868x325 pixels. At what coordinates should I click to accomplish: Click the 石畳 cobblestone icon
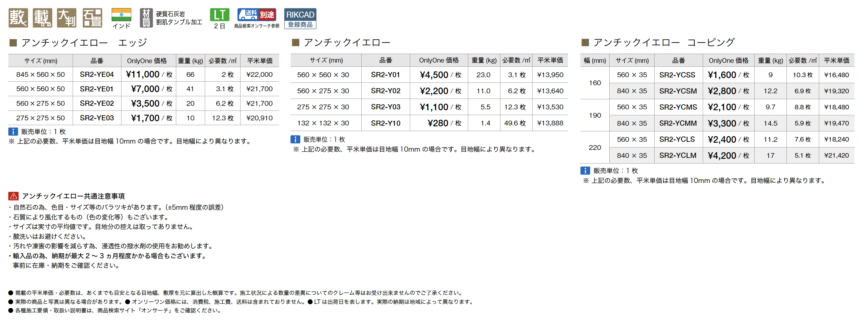[92, 18]
